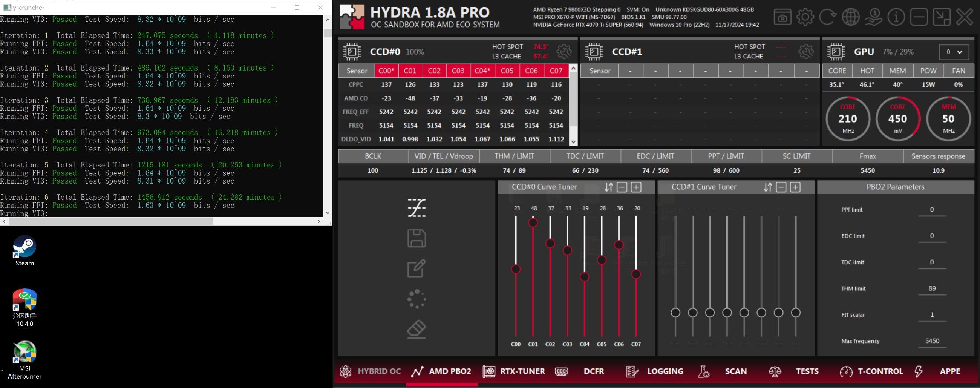Screen dimensions: 980x388
Task: Click the GPU CORE header cell
Action: [837, 71]
